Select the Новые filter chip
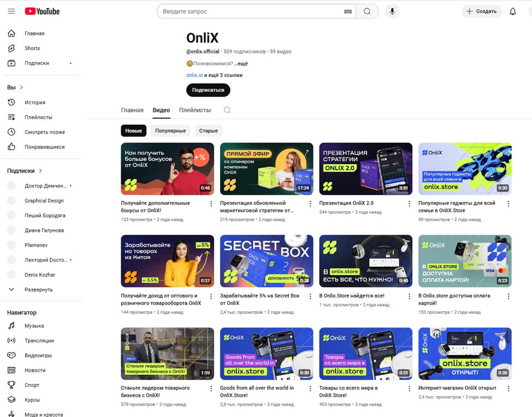The width and height of the screenshot is (532, 417). tap(133, 131)
